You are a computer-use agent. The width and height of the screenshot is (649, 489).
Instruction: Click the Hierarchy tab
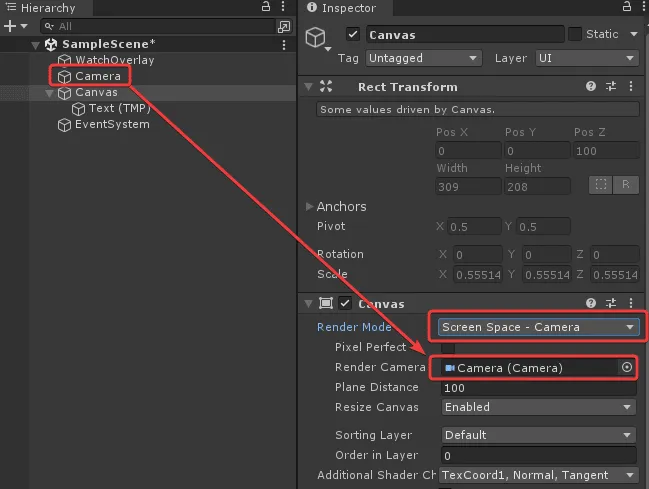coord(46,8)
